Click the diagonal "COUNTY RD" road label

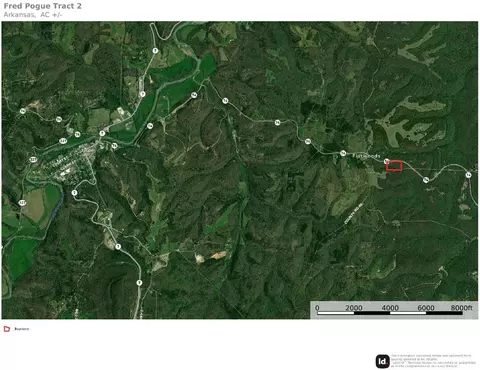pyautogui.click(x=353, y=214)
